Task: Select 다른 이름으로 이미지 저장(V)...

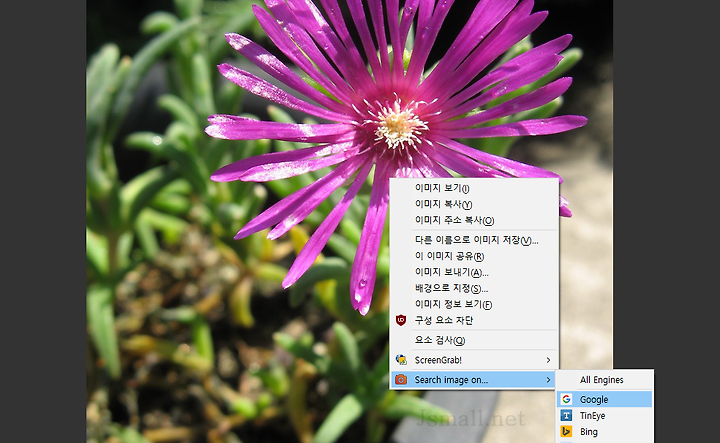Action: pos(474,240)
